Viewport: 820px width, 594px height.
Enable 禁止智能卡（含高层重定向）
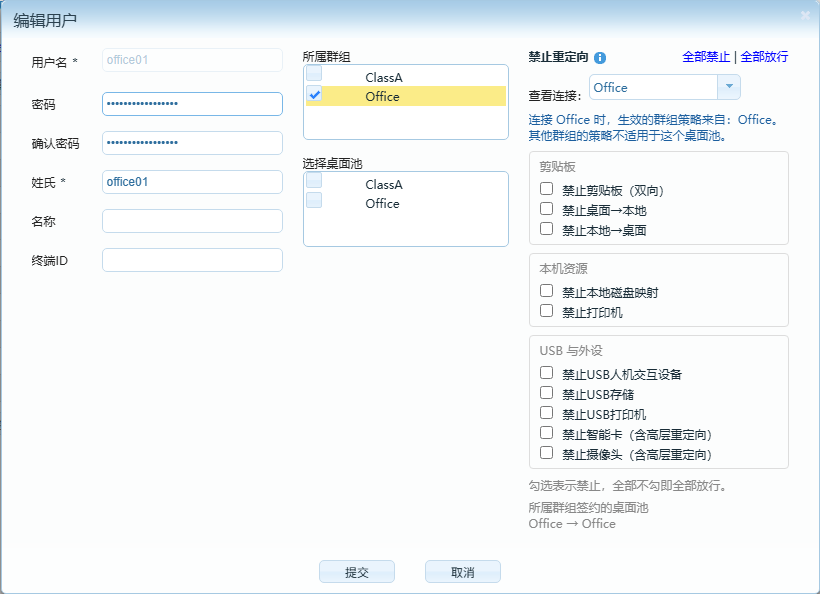[x=546, y=433]
